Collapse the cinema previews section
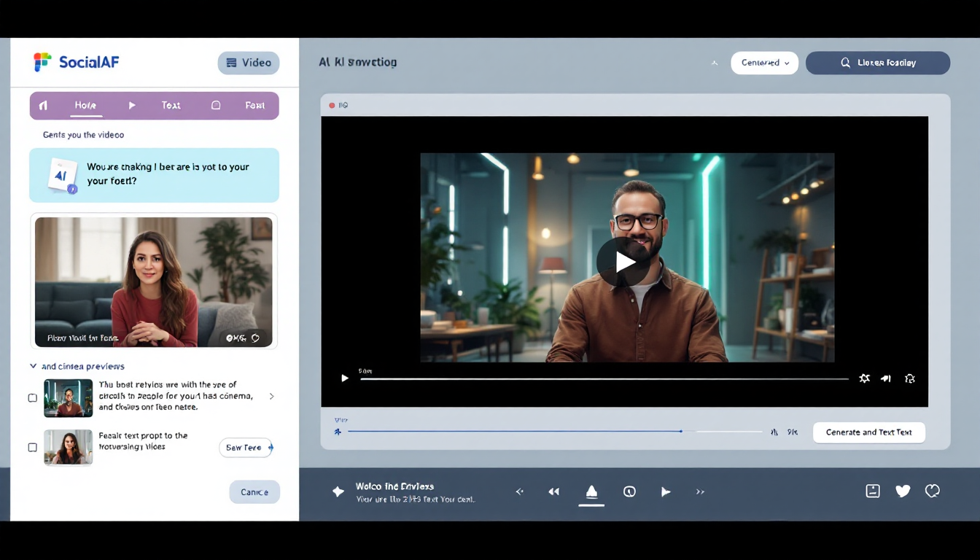Viewport: 980px width, 560px height. pos(33,366)
